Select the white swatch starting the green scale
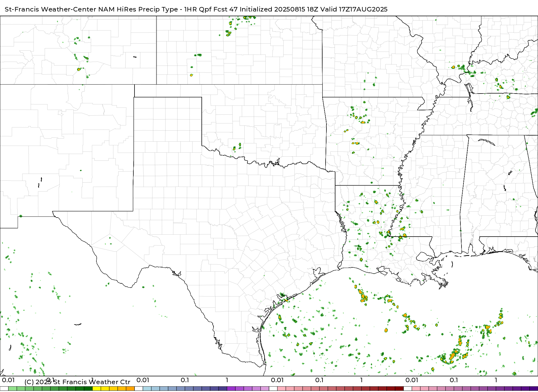This screenshot has height=392, width=538. tap(4, 389)
